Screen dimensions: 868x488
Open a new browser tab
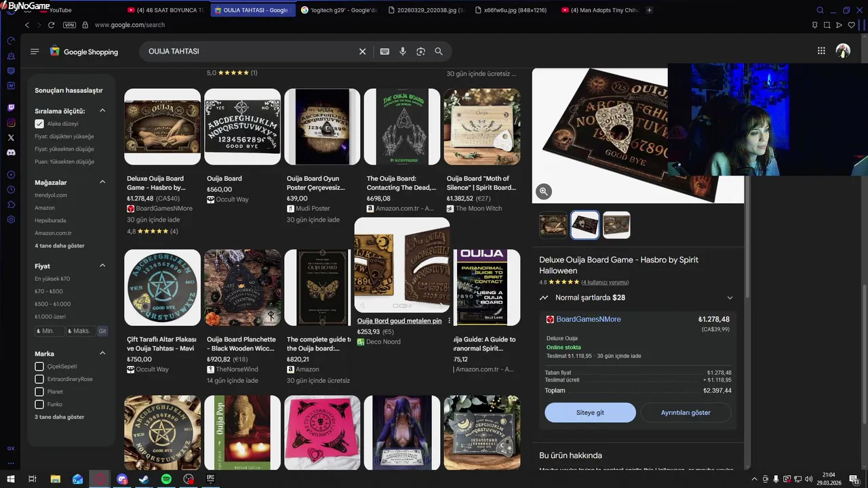[649, 10]
